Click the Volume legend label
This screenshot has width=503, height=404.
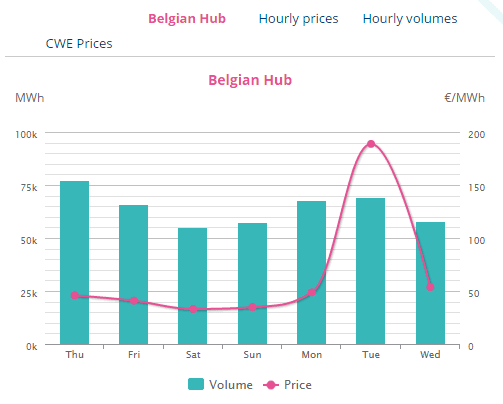point(231,385)
